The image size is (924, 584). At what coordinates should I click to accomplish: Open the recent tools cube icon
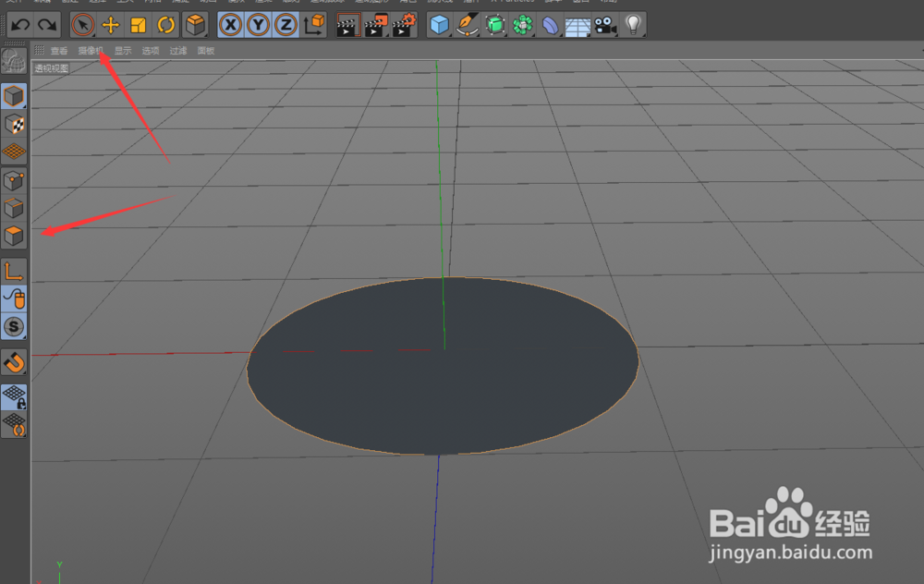tap(195, 25)
